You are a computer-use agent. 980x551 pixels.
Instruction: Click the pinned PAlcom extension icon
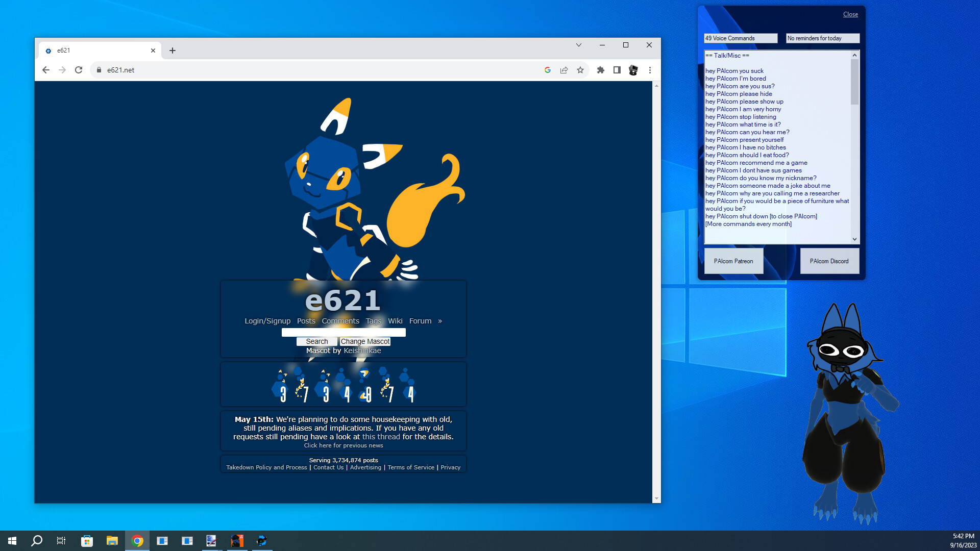(633, 70)
